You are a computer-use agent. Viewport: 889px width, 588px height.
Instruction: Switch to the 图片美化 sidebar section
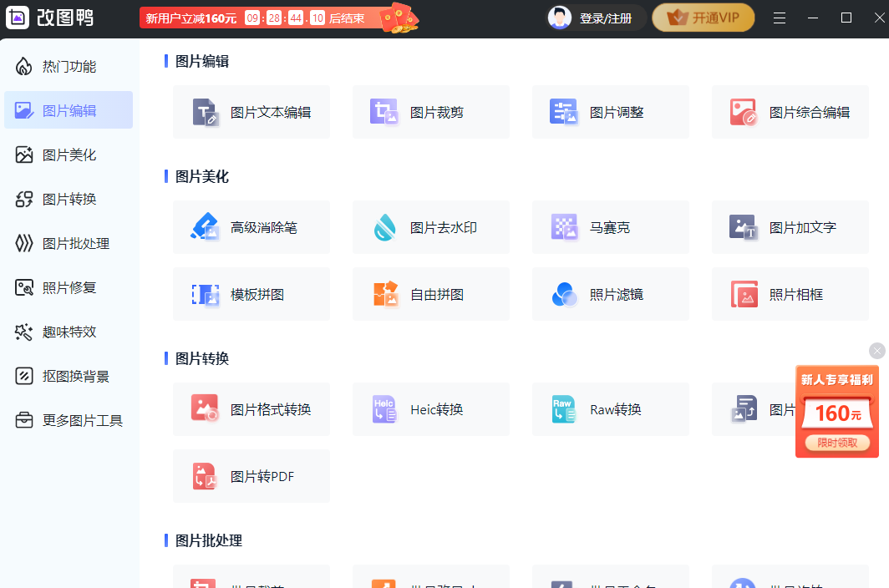[x=69, y=155]
